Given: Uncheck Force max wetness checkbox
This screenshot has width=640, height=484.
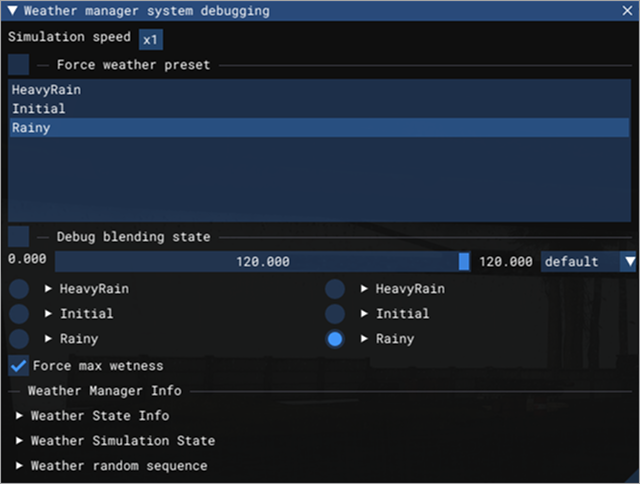Looking at the screenshot, I should point(19,366).
